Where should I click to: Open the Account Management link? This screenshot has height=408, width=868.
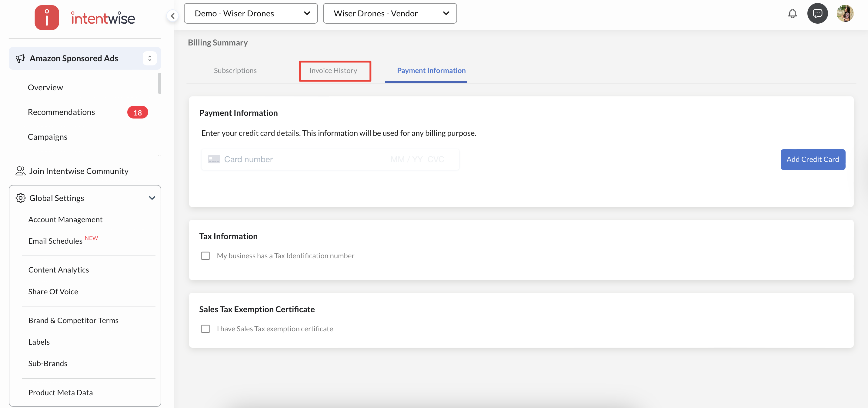coord(65,220)
